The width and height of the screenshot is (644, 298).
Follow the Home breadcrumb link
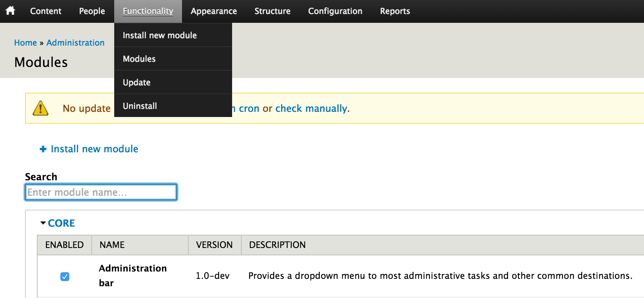[25, 43]
